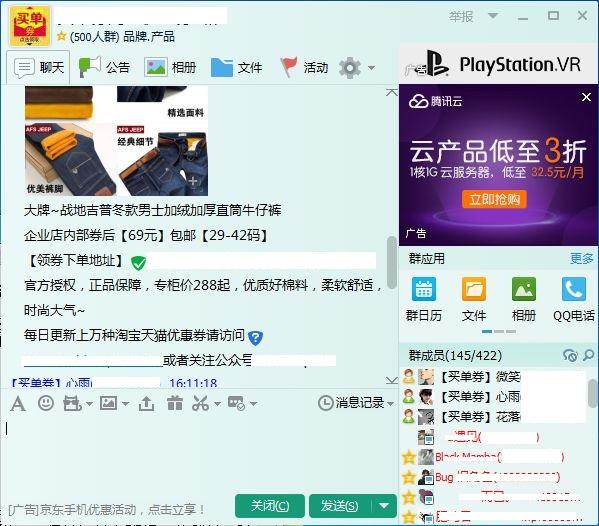Expand the gear settings dropdown arrow
Screen dimensions: 599x526
[371, 68]
